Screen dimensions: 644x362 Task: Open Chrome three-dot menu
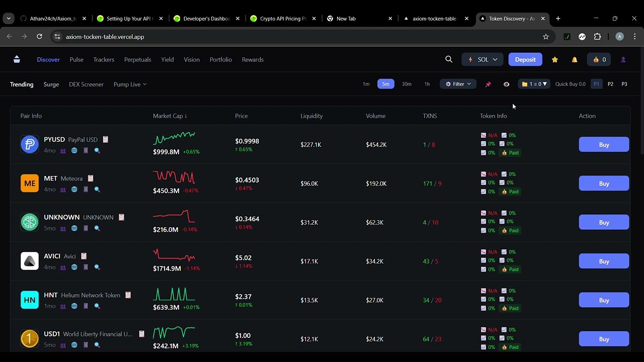tap(634, 37)
